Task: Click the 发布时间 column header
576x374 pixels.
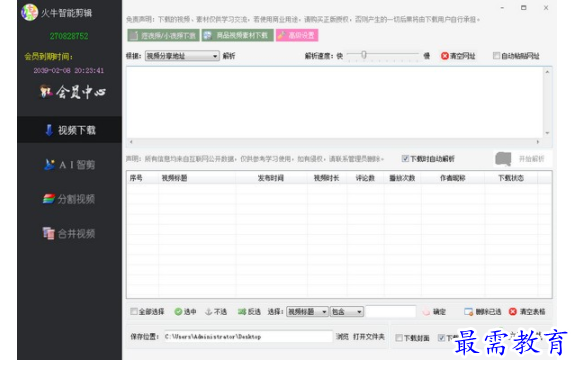Action: [x=271, y=178]
